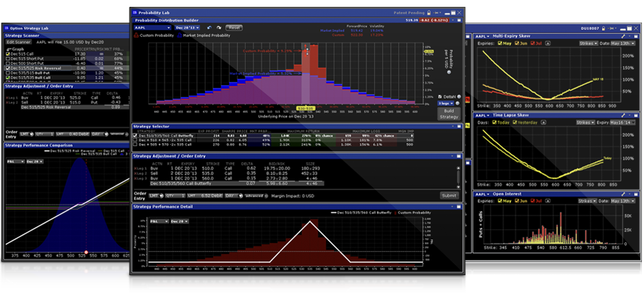Toggle the Jun expiry checkbox in Multi-Expiry Skew

[x=516, y=43]
